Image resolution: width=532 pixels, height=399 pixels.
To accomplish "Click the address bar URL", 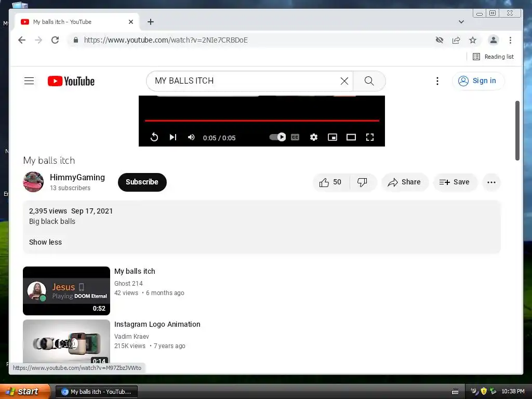I will click(x=166, y=40).
